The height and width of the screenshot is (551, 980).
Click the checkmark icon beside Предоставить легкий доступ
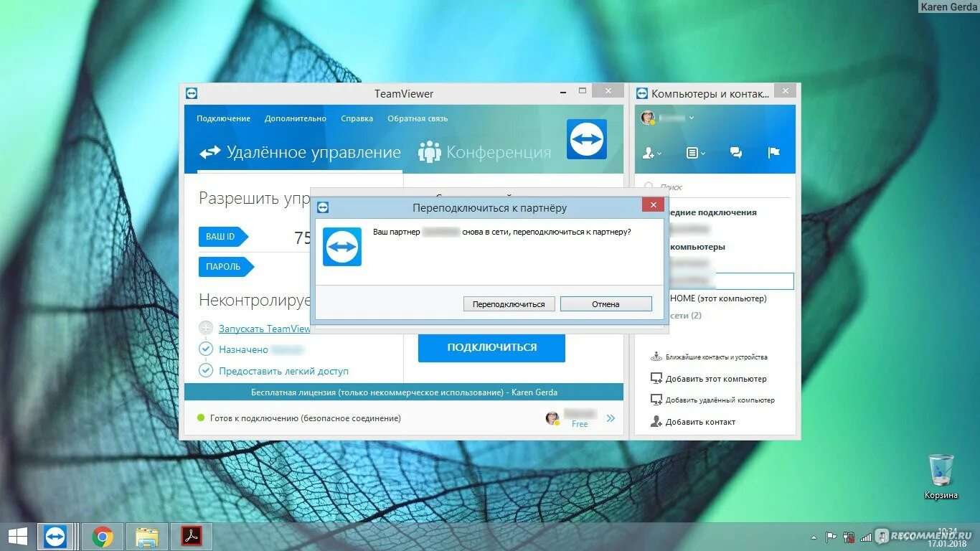206,371
